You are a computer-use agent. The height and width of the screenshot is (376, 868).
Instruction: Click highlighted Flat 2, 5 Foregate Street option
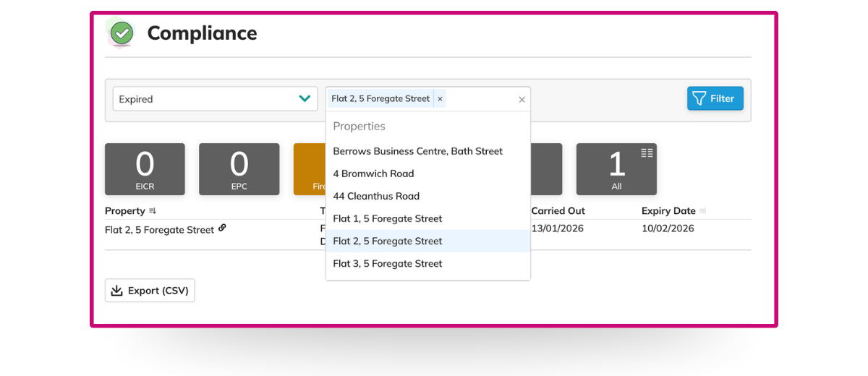[x=387, y=241]
